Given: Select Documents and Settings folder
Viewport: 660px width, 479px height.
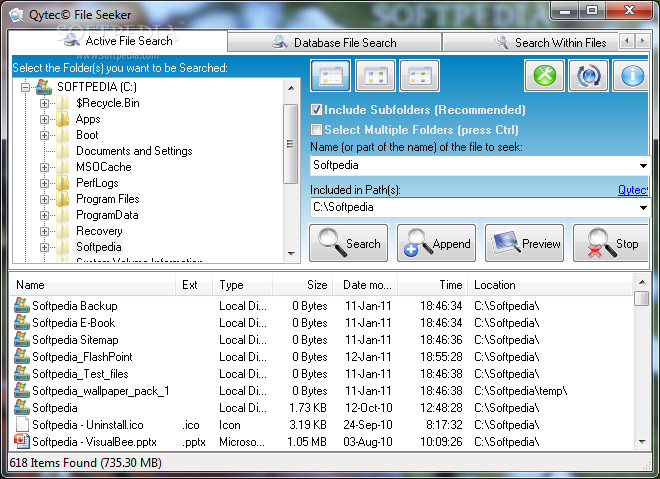Looking at the screenshot, I should point(134,151).
